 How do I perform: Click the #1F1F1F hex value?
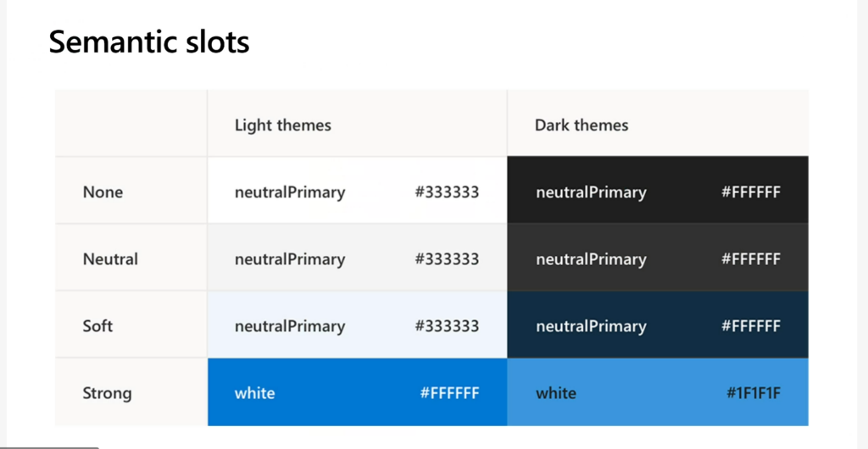point(754,393)
